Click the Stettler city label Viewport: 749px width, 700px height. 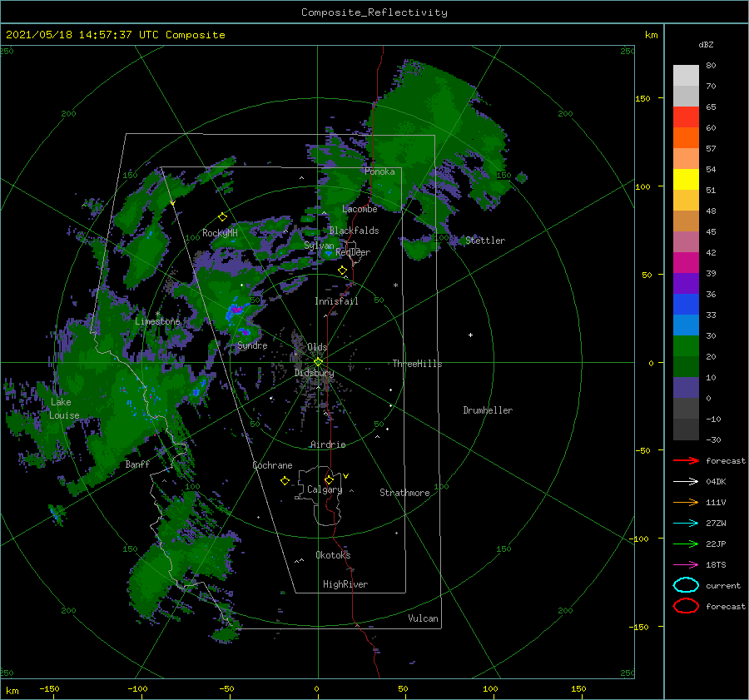(x=485, y=241)
